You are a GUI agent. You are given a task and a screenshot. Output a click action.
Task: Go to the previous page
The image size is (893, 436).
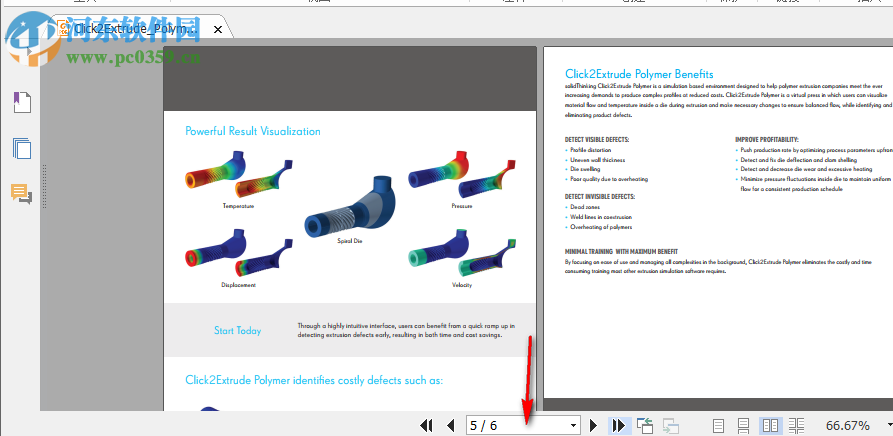pos(451,425)
